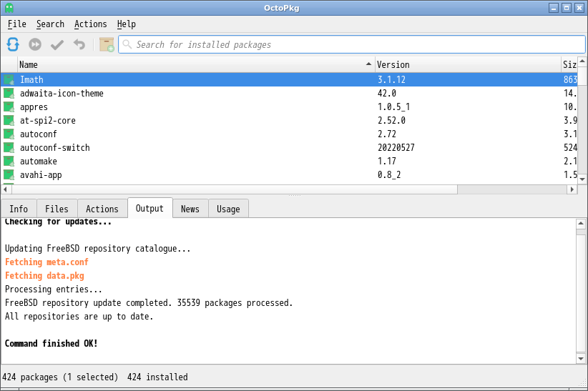This screenshot has width=588, height=391.
Task: Sort packages by Name column header
Action: click(196, 64)
